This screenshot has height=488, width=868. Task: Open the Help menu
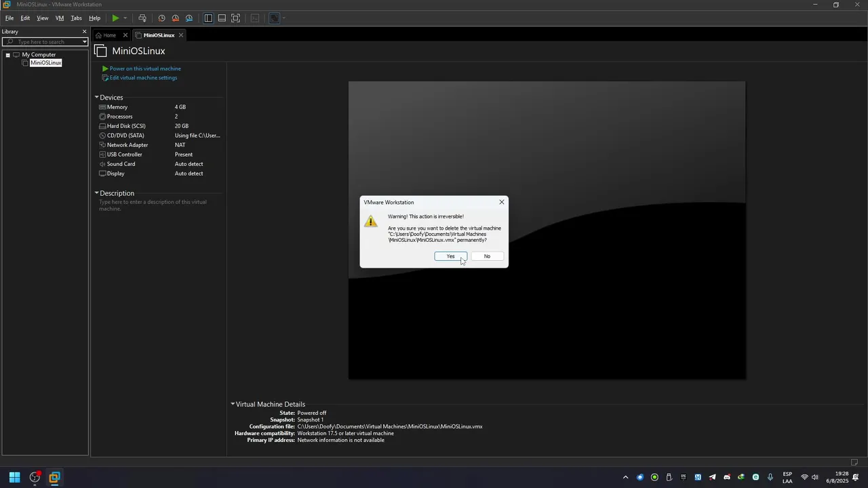click(x=95, y=18)
